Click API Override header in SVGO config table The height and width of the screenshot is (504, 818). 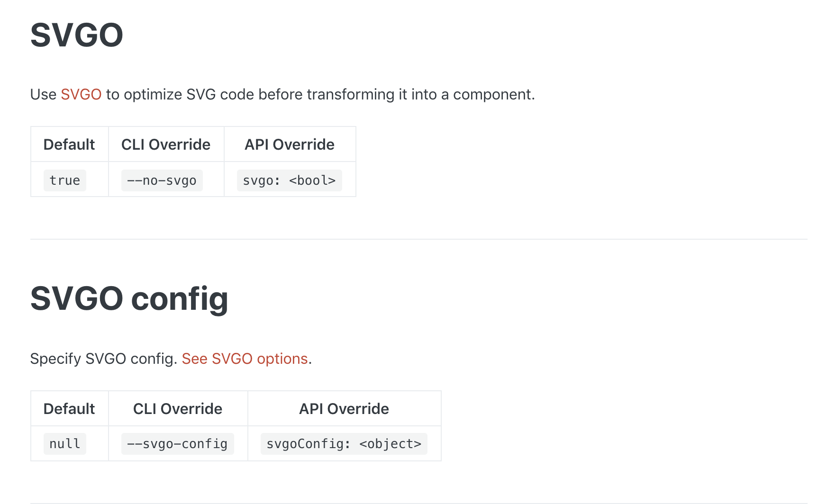point(344,409)
